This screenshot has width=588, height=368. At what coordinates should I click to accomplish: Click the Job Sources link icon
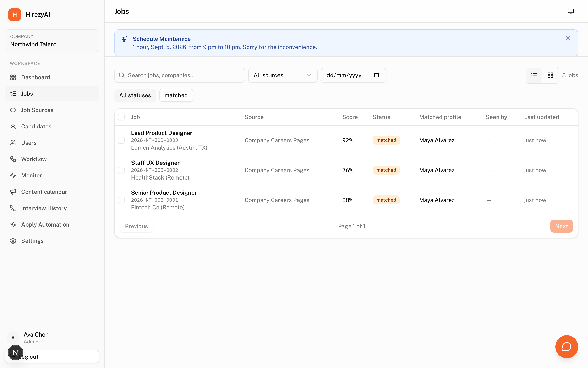coord(13,110)
